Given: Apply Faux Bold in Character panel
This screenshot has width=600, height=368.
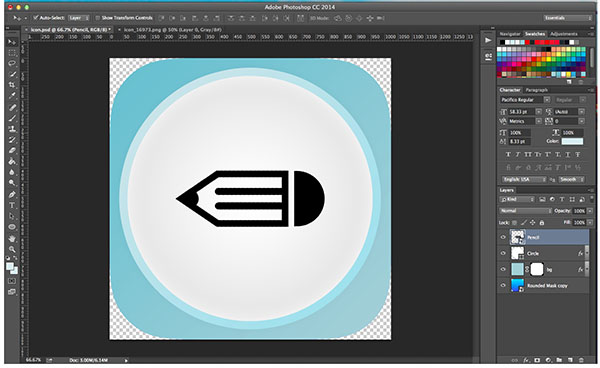Looking at the screenshot, I should pos(508,155).
